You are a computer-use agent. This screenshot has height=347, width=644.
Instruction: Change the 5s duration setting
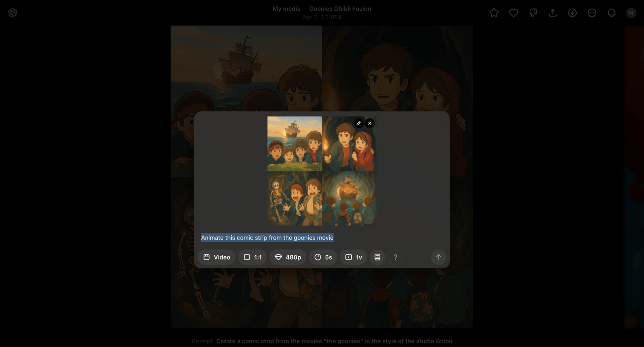coord(323,257)
